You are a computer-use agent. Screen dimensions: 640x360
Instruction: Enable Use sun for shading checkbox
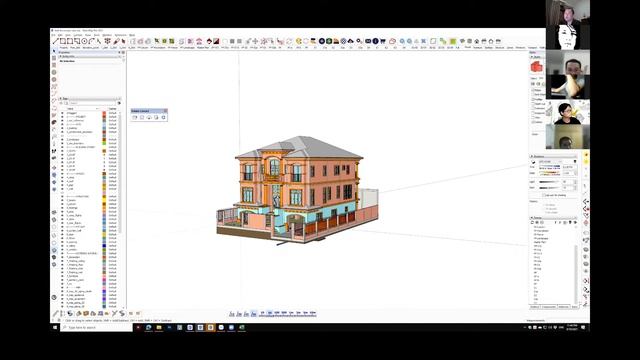coord(544,195)
